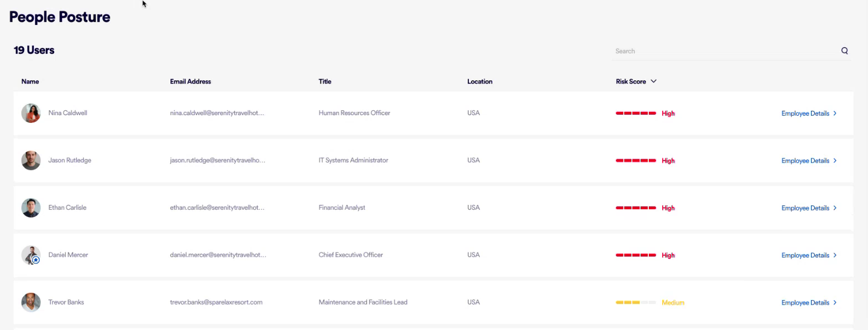This screenshot has height=330, width=868.
Task: Select Ethan Carlisle's avatar picture
Action: coord(31,208)
